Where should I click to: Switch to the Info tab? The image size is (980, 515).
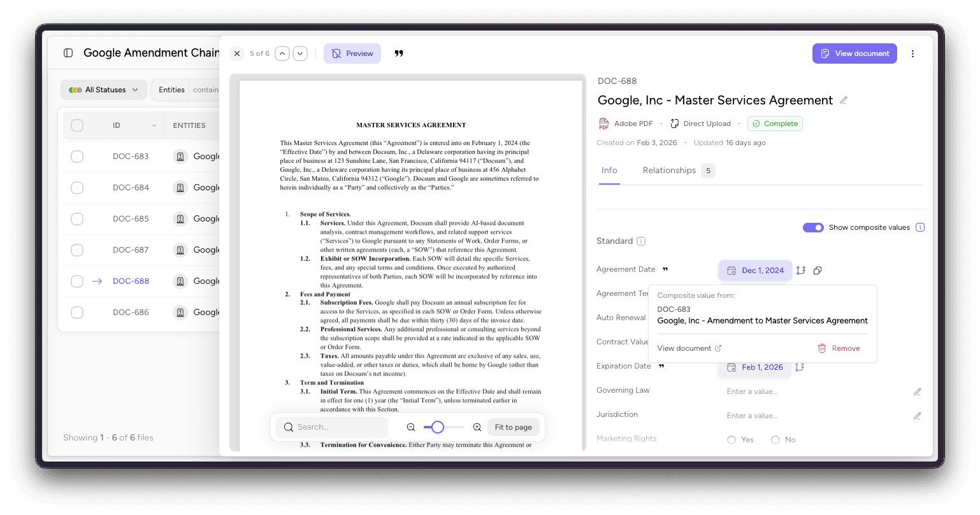click(609, 170)
